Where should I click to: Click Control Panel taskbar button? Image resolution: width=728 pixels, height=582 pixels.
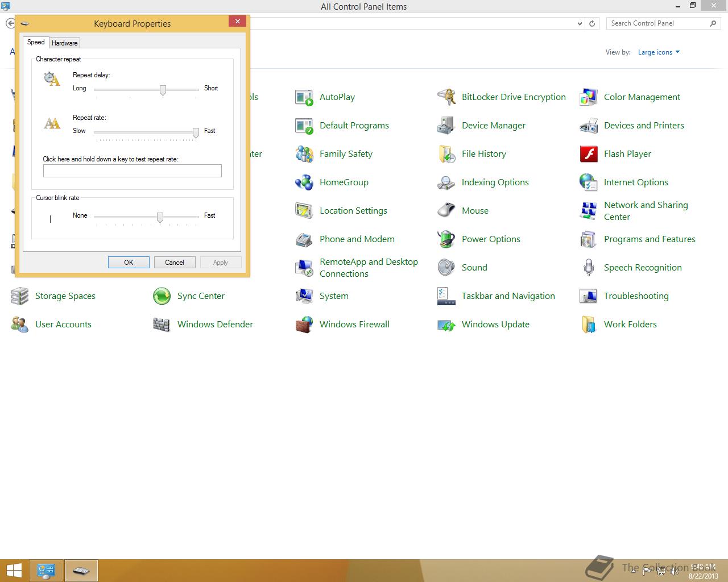[x=46, y=571]
